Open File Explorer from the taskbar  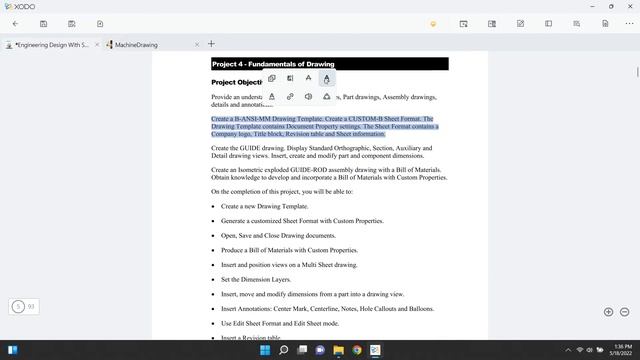pyautogui.click(x=338, y=350)
